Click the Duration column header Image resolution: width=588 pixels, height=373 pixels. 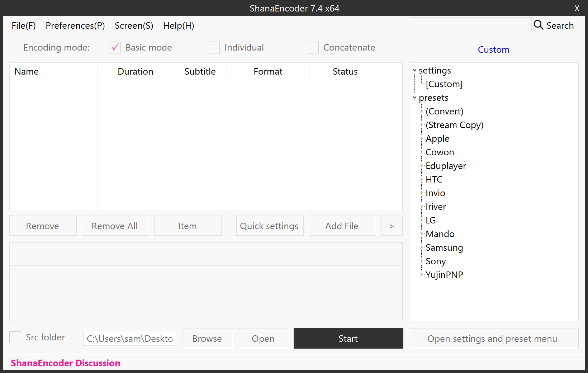(x=136, y=71)
